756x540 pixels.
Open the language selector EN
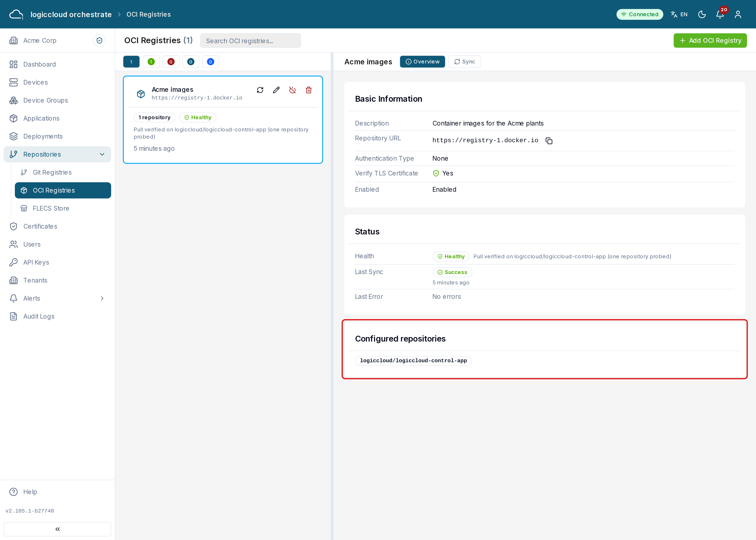click(x=679, y=14)
